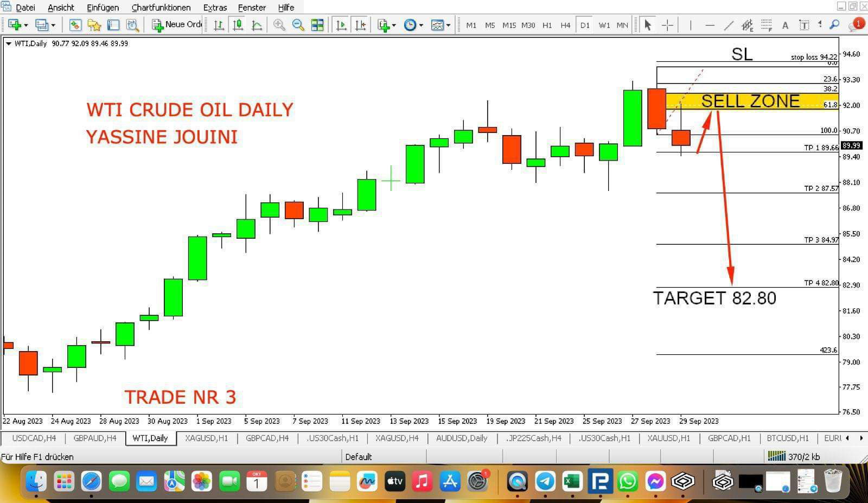Click the tile windows icon
Viewport: 868px width, 503px height.
pyautogui.click(x=317, y=25)
